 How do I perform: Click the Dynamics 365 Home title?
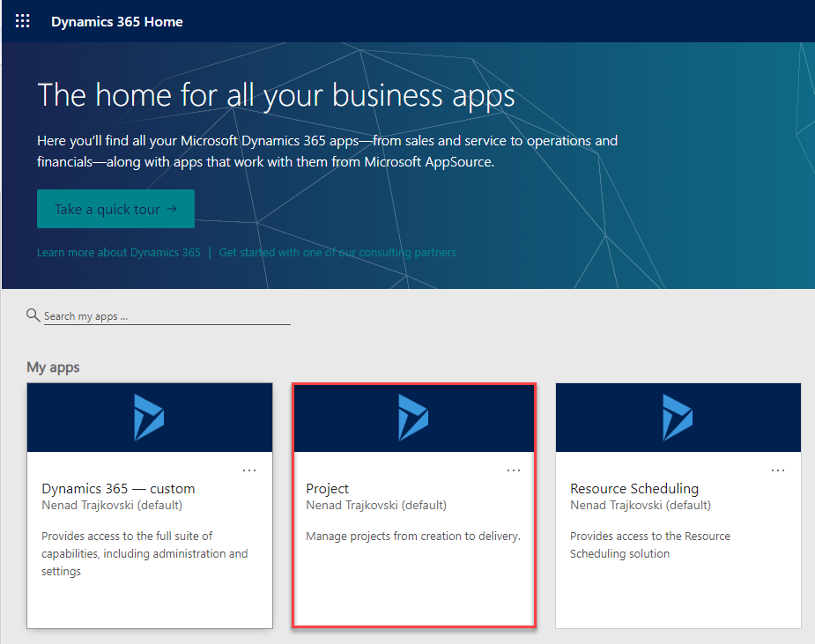(117, 21)
